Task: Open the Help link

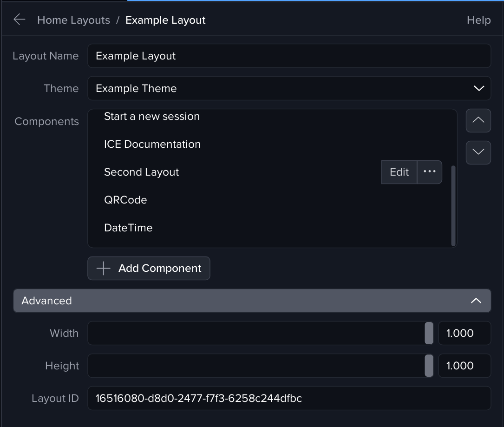Action: [x=478, y=20]
